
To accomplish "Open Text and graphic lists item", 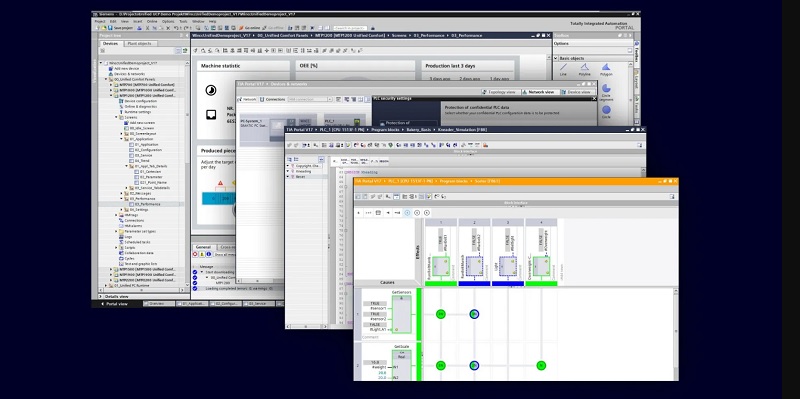I will coord(138,264).
